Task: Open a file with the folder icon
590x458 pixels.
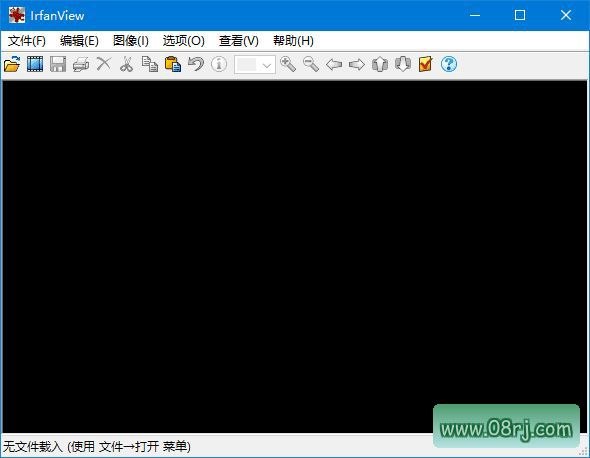Action: click(x=12, y=64)
